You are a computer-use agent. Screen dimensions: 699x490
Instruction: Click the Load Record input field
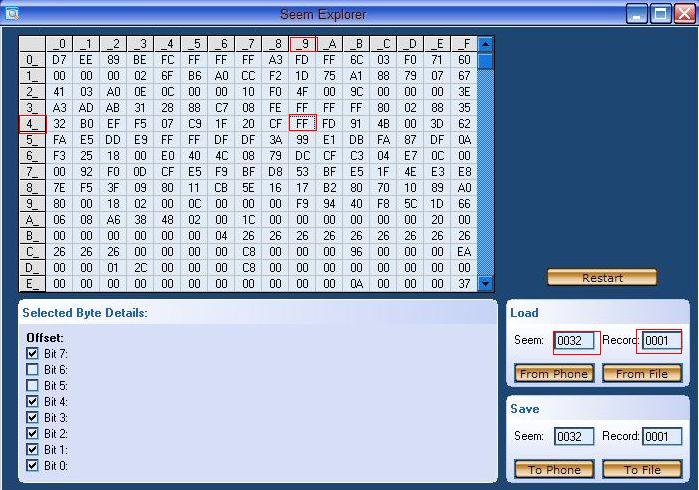662,341
